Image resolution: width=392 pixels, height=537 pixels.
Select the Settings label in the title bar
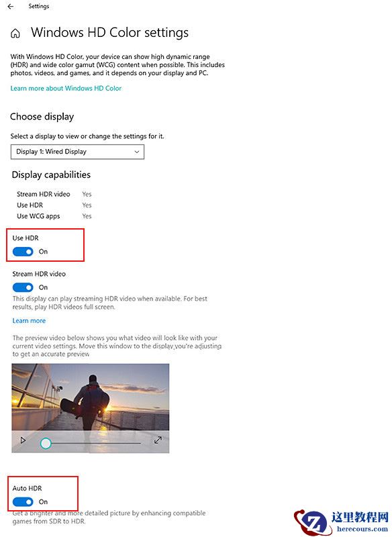[x=38, y=6]
